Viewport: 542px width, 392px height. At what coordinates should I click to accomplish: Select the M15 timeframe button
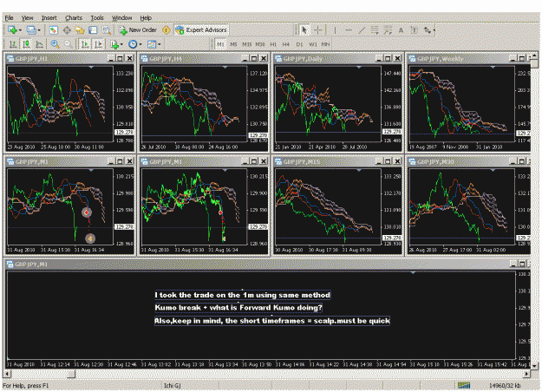[247, 44]
